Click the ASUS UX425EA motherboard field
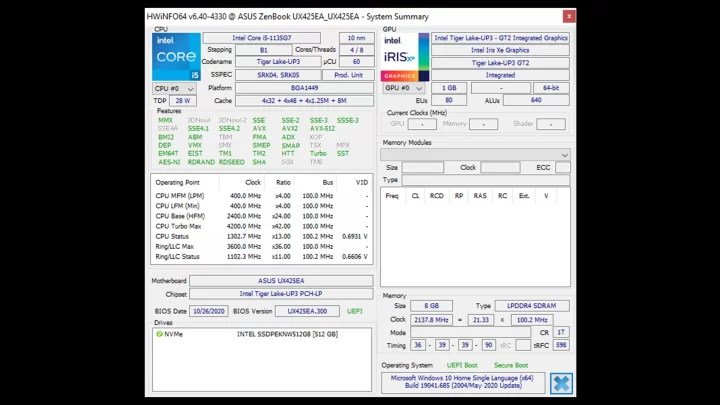This screenshot has height=405, width=720. pos(280,281)
